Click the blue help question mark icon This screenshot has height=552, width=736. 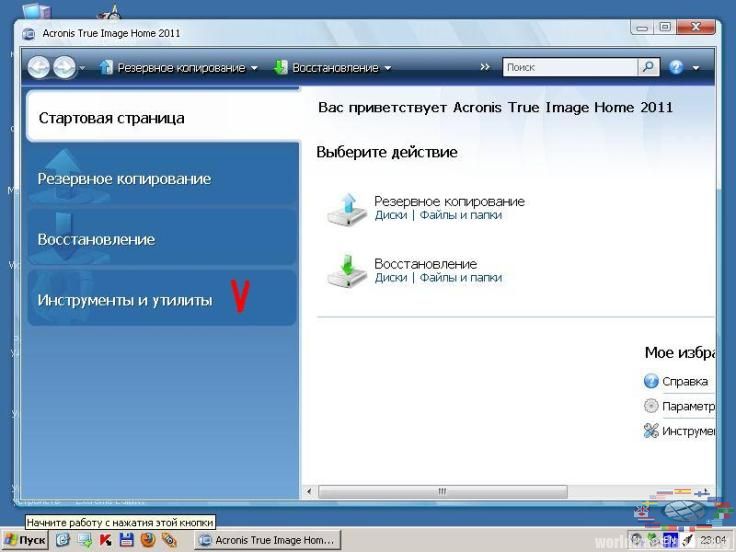click(x=676, y=67)
